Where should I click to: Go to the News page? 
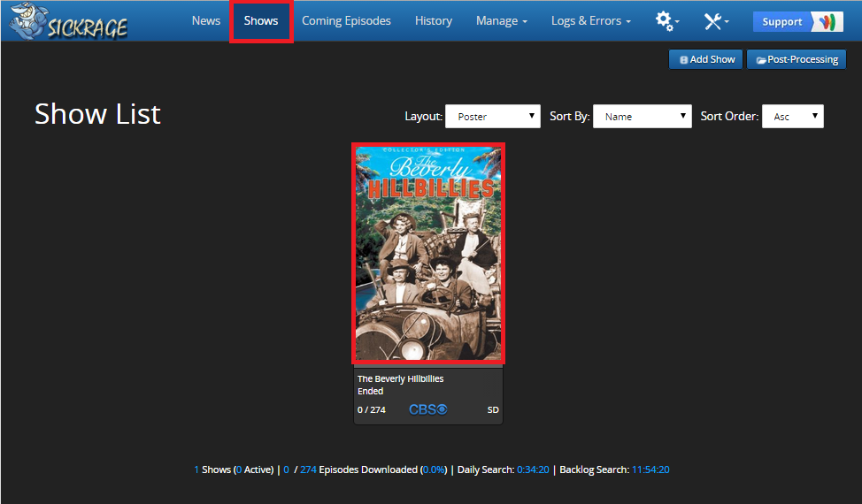click(206, 20)
